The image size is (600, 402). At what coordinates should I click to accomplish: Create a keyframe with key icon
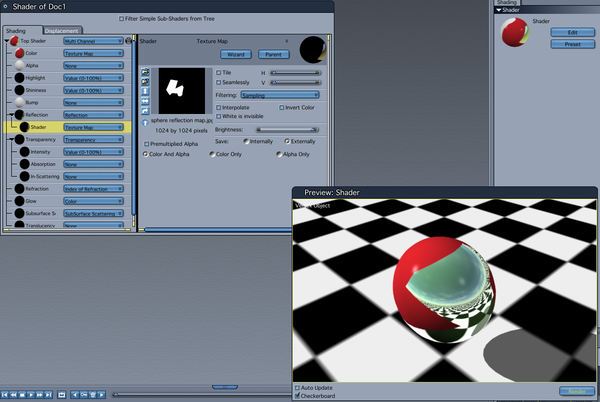point(84,394)
